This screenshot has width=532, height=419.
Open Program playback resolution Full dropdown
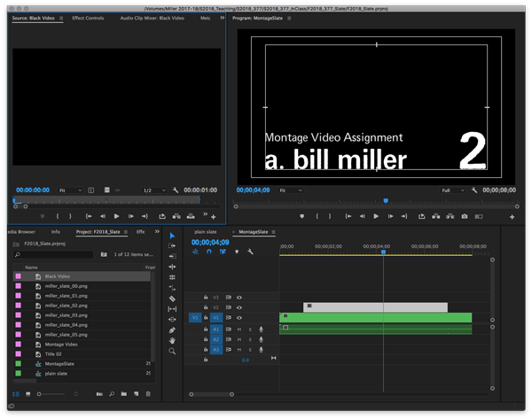click(x=453, y=190)
